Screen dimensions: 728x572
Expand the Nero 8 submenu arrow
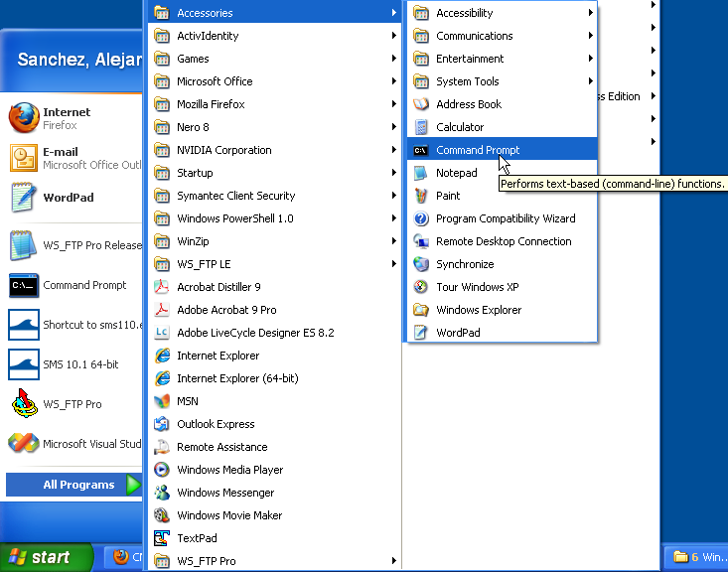(393, 126)
